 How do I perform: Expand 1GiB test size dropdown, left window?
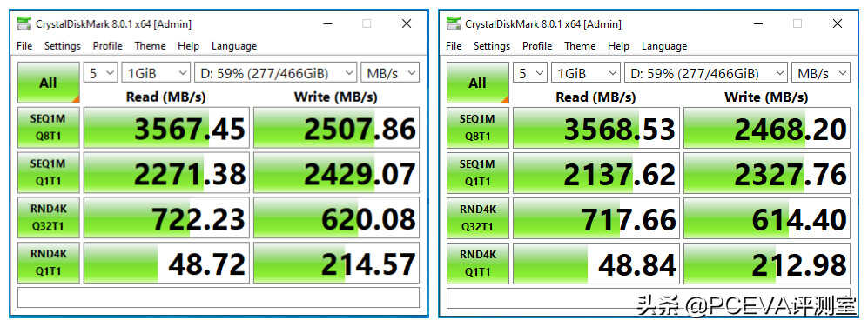point(156,72)
